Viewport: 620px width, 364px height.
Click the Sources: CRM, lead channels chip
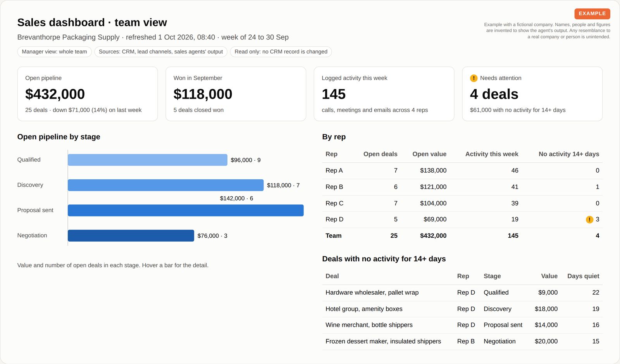[161, 52]
